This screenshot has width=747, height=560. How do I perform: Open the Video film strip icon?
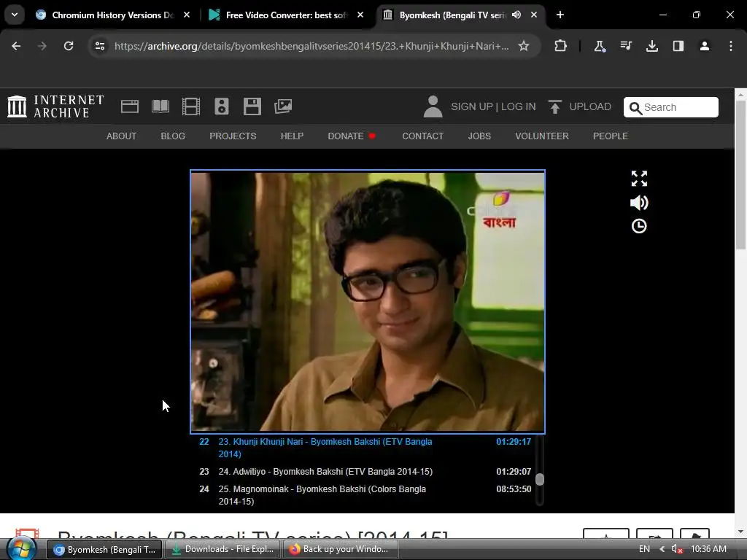tap(191, 106)
